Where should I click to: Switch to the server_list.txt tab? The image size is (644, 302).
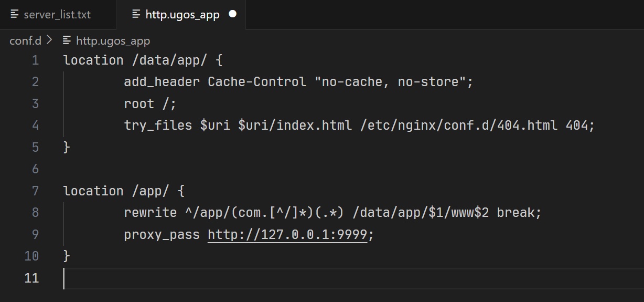tap(57, 15)
